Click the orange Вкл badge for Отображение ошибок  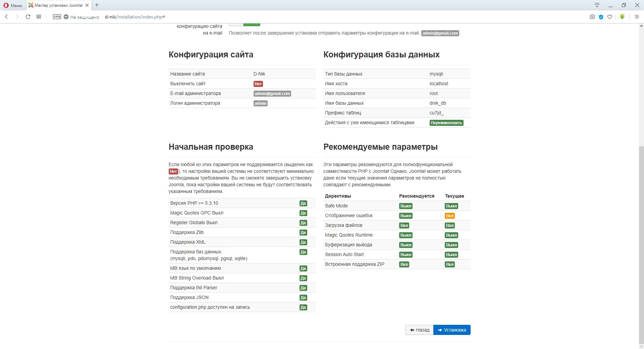tap(450, 216)
